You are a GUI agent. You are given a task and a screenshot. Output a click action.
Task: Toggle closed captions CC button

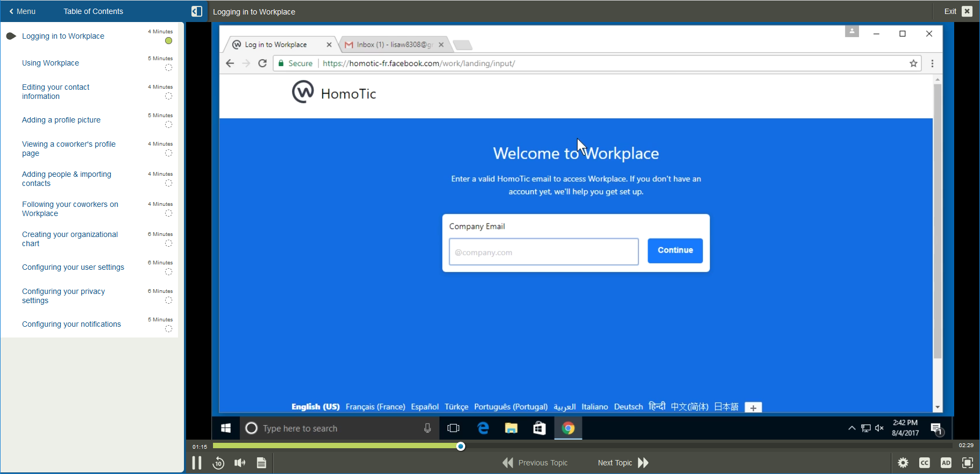point(925,463)
